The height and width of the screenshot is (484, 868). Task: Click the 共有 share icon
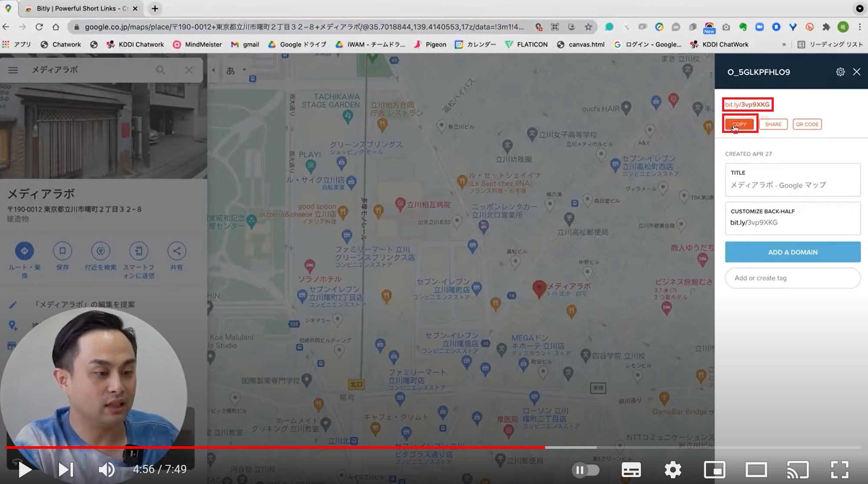pyautogui.click(x=177, y=251)
